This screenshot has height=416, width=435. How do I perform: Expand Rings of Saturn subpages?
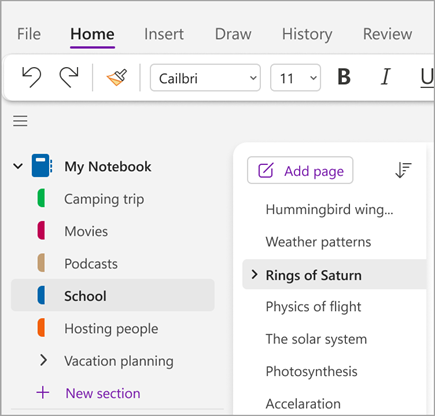click(x=254, y=274)
